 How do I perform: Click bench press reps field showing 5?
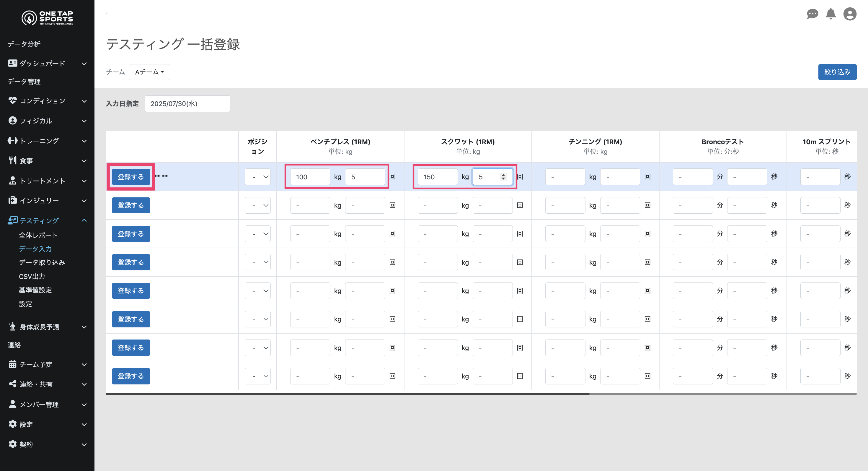(365, 177)
